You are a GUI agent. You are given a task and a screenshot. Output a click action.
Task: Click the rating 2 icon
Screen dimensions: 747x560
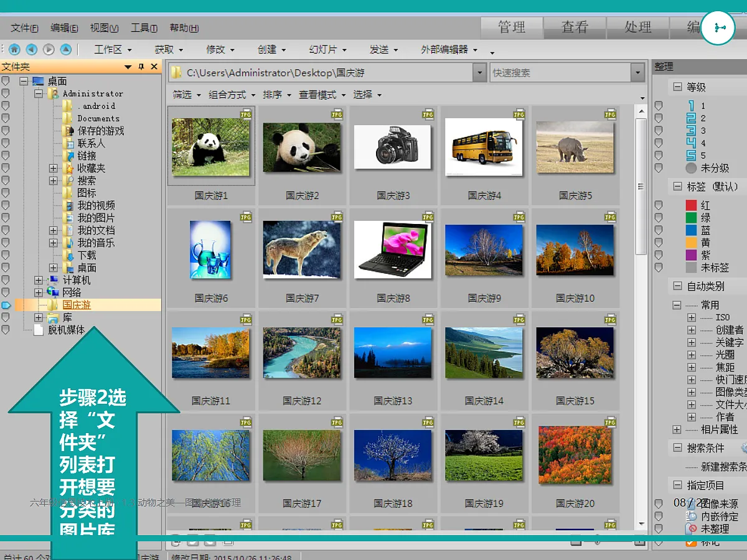tap(691, 118)
